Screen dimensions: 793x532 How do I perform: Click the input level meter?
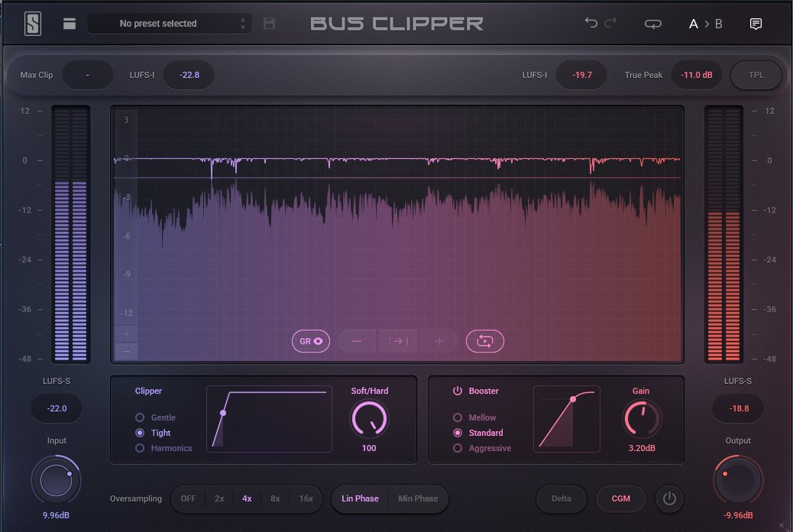point(71,234)
